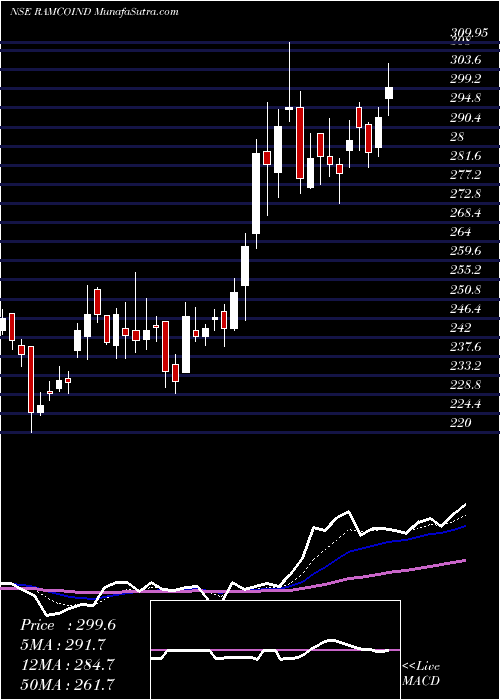Image resolution: width=500 pixels, height=700 pixels.
Task: Click the last white candle near 299
Action: click(x=389, y=93)
